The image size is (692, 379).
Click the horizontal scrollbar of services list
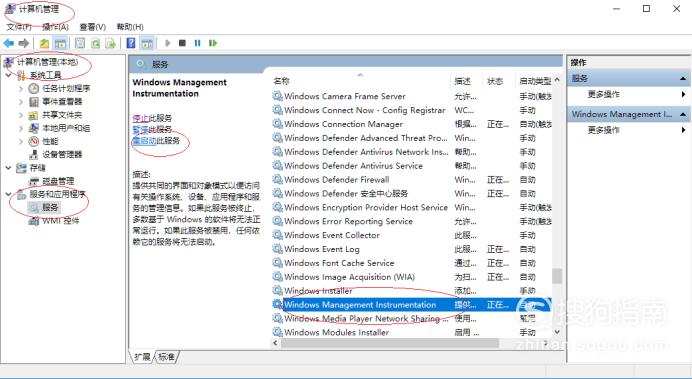pos(390,343)
